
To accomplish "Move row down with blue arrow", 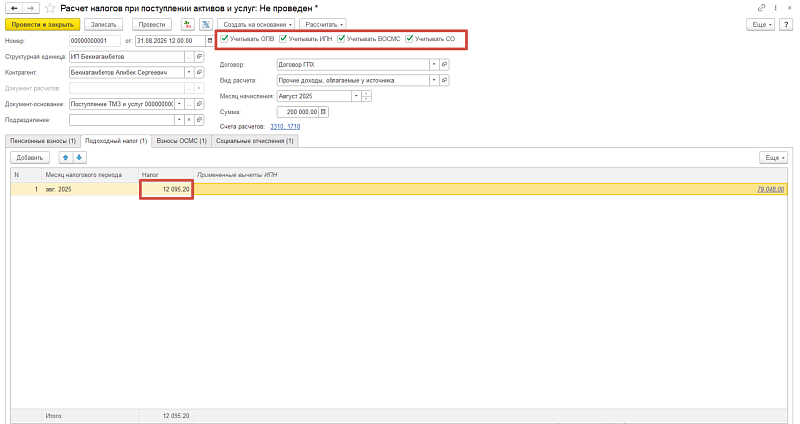I will click(79, 157).
